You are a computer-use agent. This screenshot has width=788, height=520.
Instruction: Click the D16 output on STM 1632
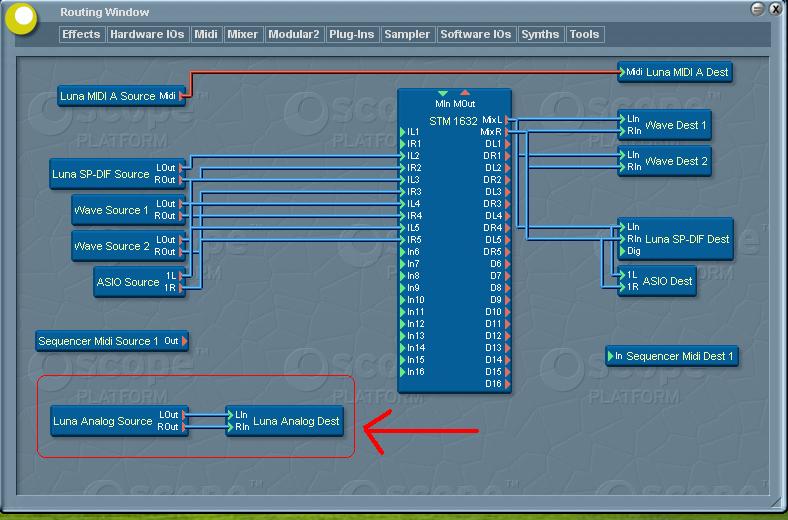pyautogui.click(x=508, y=384)
